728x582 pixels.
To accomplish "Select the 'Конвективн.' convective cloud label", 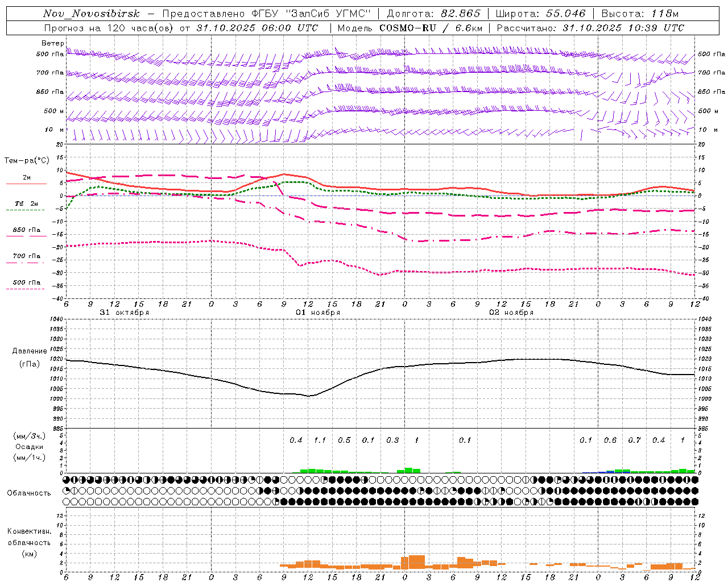I will point(29,531).
